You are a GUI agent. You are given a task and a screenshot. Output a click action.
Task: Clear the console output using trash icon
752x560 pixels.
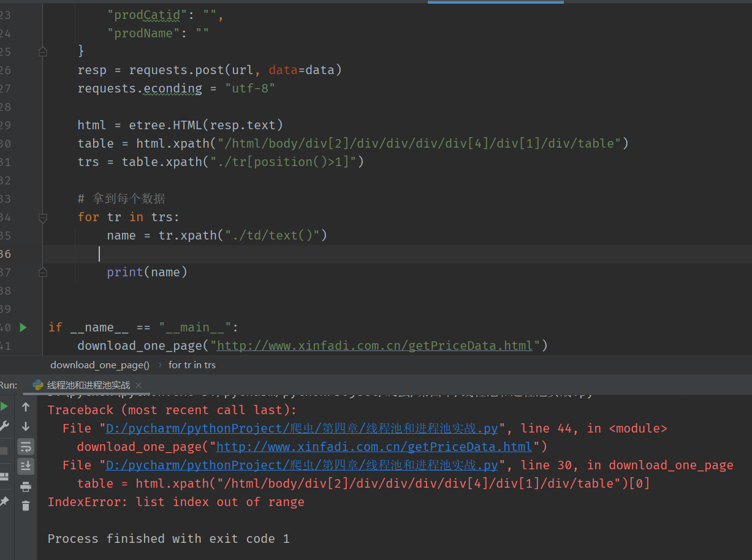(26, 505)
